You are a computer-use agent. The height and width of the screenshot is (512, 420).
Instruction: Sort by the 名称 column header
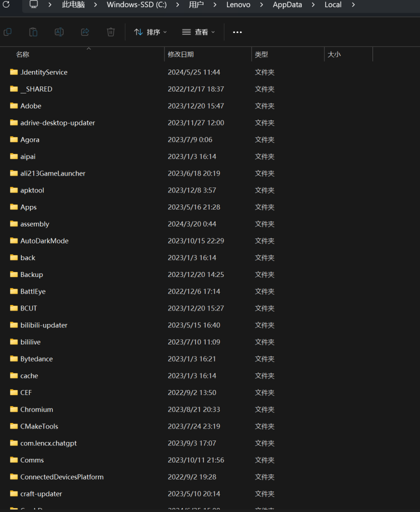(23, 54)
